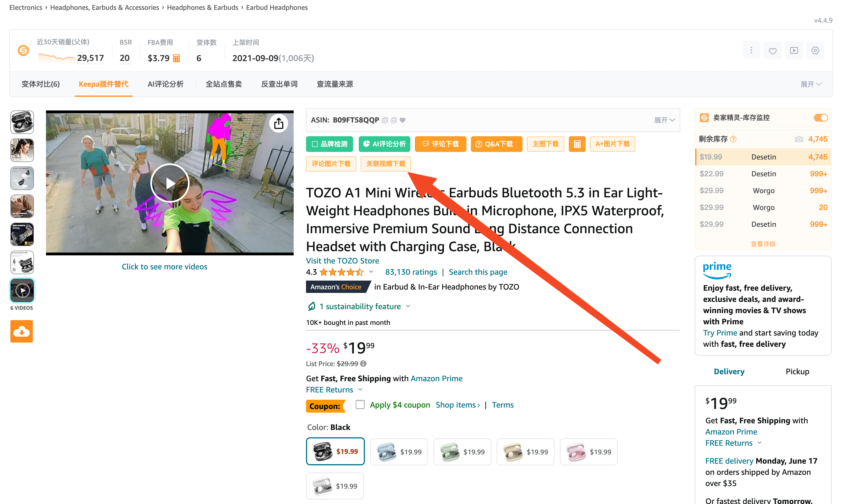Screen dimensions: 842x504
Task: Switch to the Delivery tab
Action: [x=729, y=371]
